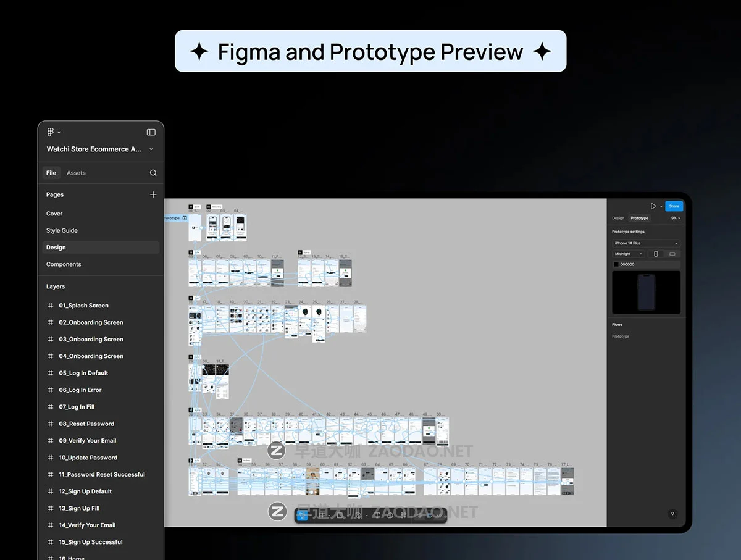Add a new page with the plus icon
Viewport: 741px width, 560px height.
point(153,194)
